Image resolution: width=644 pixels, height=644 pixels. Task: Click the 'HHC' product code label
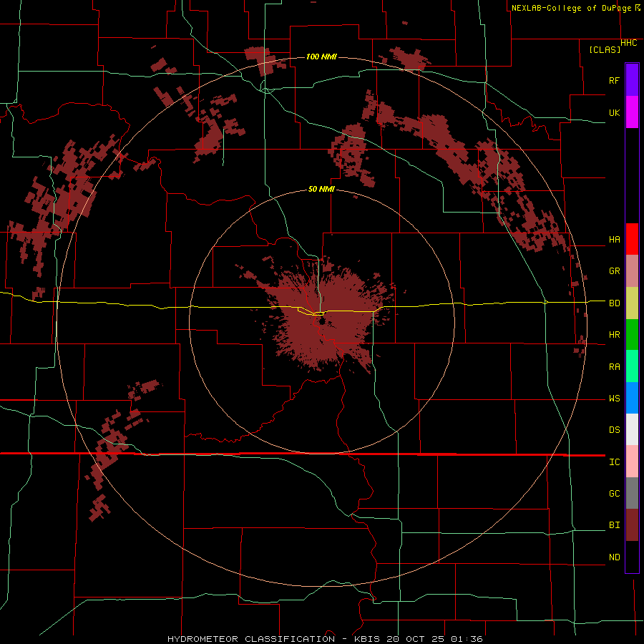[629, 43]
